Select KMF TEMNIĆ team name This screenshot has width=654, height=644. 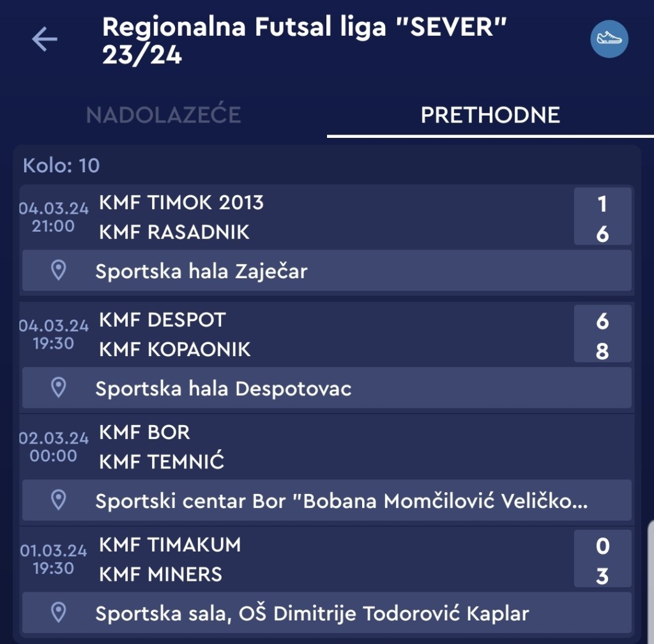click(162, 461)
